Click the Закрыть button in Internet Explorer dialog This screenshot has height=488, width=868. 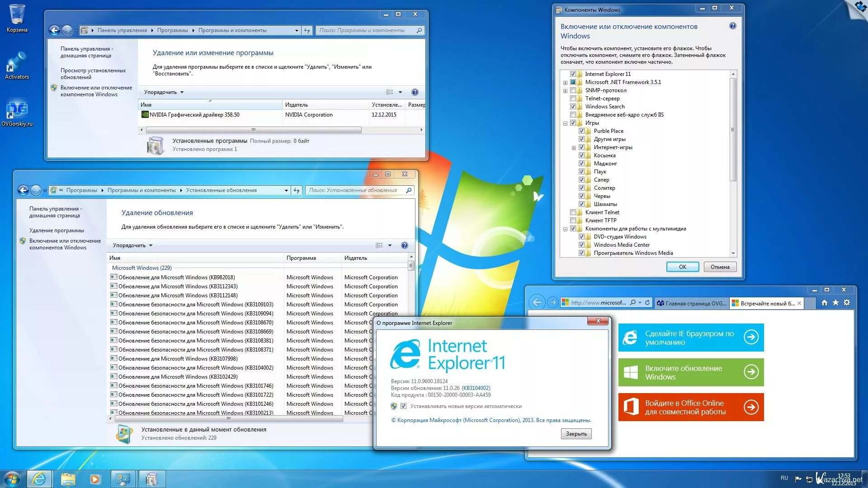(x=576, y=433)
